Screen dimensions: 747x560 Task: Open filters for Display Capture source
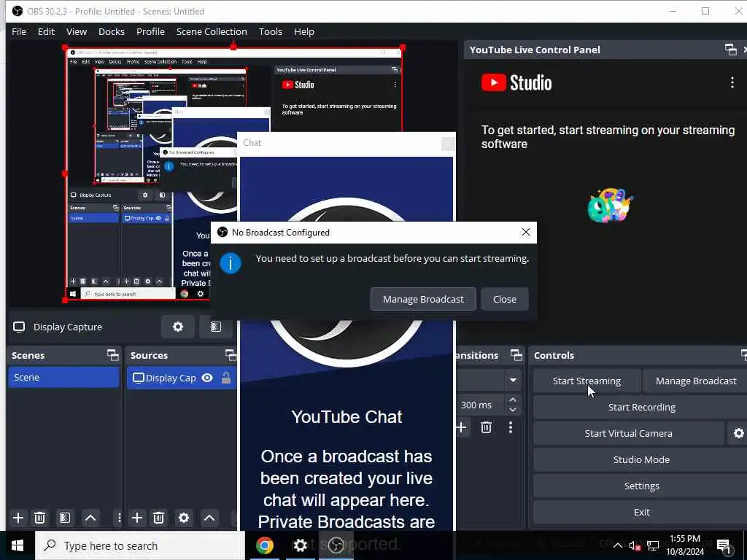tap(216, 327)
